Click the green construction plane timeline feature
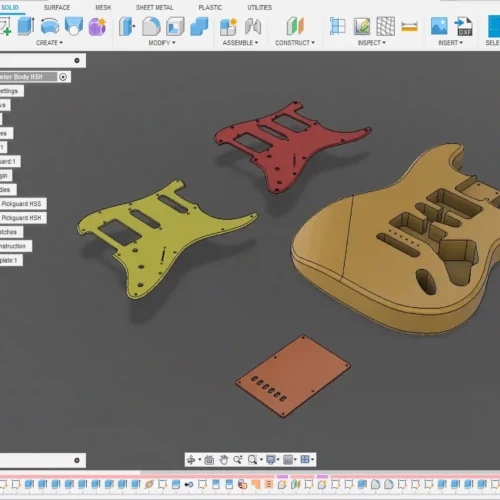Image resolution: width=500 pixels, height=500 pixels. 295,484
